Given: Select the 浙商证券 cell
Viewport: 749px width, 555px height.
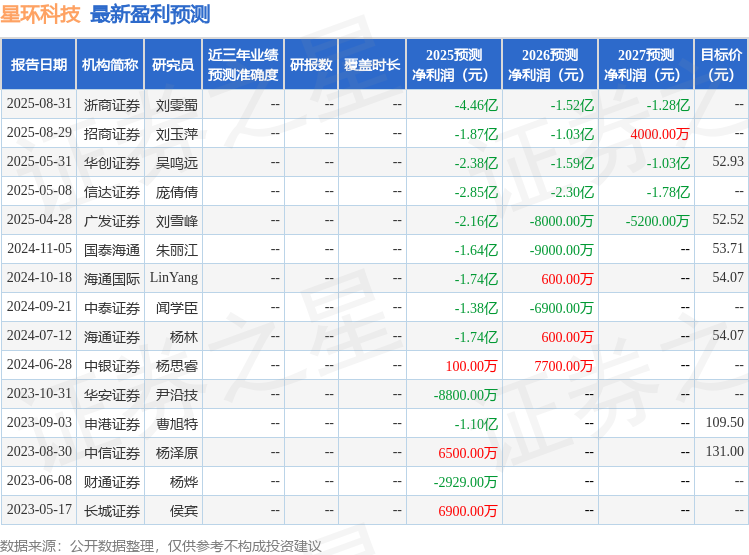Looking at the screenshot, I should [x=112, y=105].
